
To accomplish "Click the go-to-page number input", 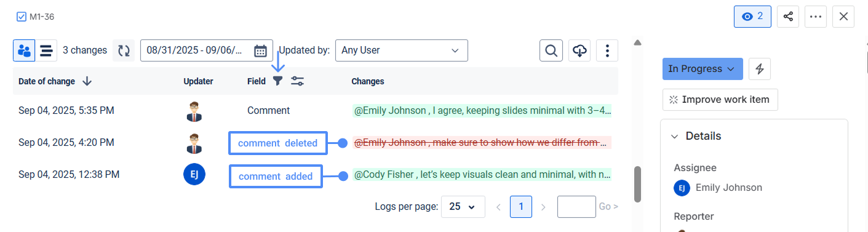I will 576,207.
